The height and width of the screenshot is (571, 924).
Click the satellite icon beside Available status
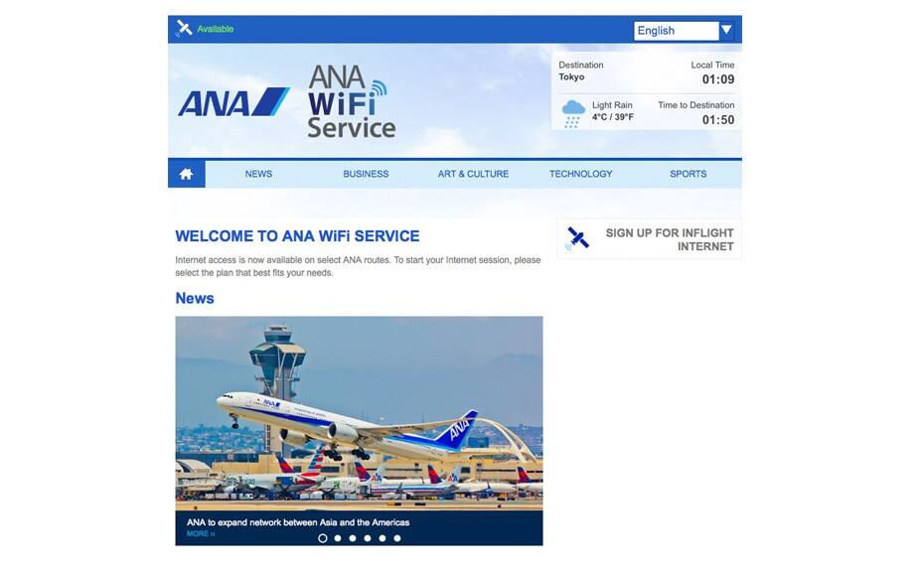pos(184,28)
